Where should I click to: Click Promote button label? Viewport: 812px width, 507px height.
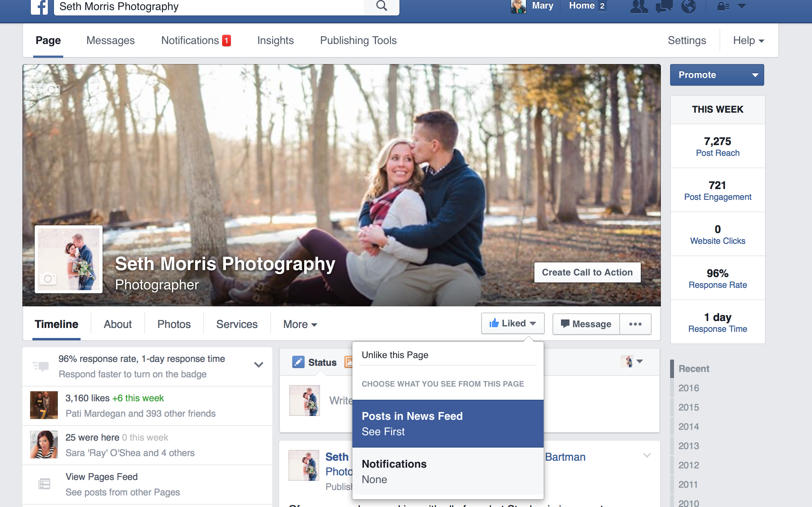(697, 75)
